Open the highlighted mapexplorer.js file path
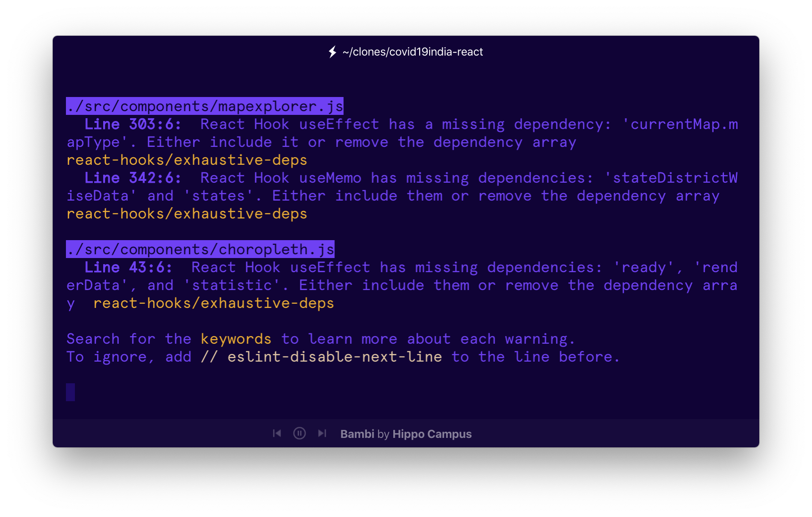This screenshot has width=812, height=517. 204,106
